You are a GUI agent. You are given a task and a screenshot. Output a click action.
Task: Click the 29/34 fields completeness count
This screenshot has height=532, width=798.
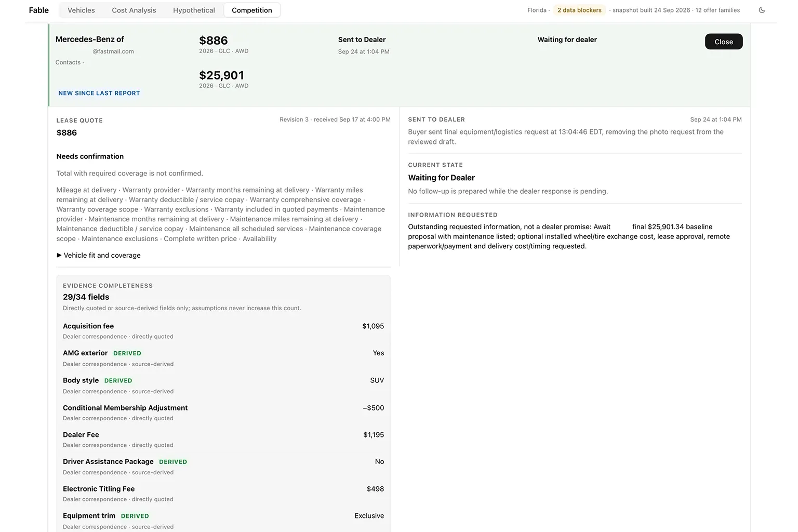click(x=86, y=297)
